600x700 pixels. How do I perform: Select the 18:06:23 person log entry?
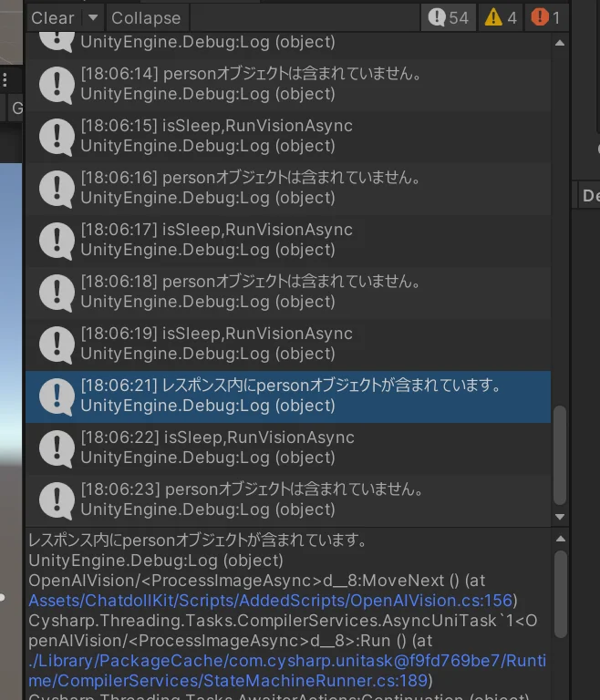click(x=288, y=500)
